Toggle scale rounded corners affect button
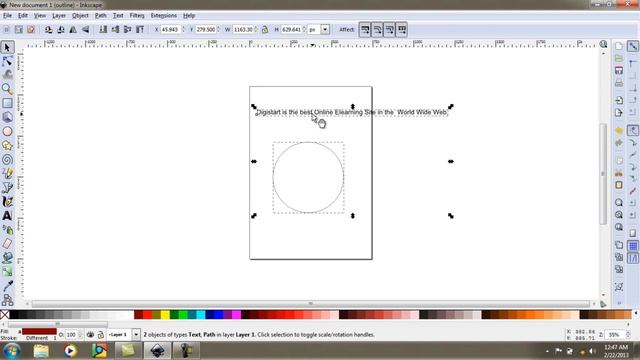This screenshot has width=640, height=360. coord(377,29)
